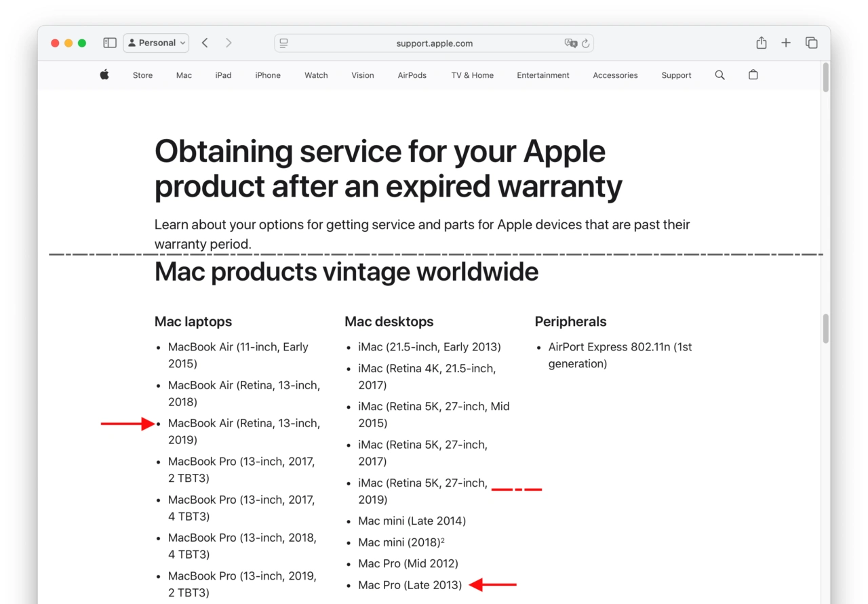The image size is (868, 604).
Task: Open the AirPods page link
Action: [x=412, y=75]
